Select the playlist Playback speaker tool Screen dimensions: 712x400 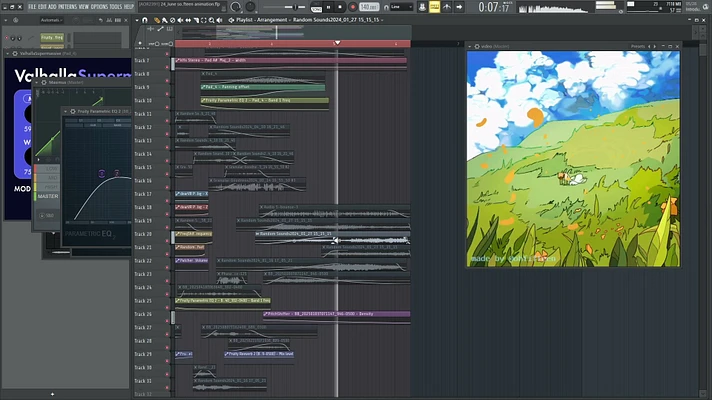tap(220, 20)
